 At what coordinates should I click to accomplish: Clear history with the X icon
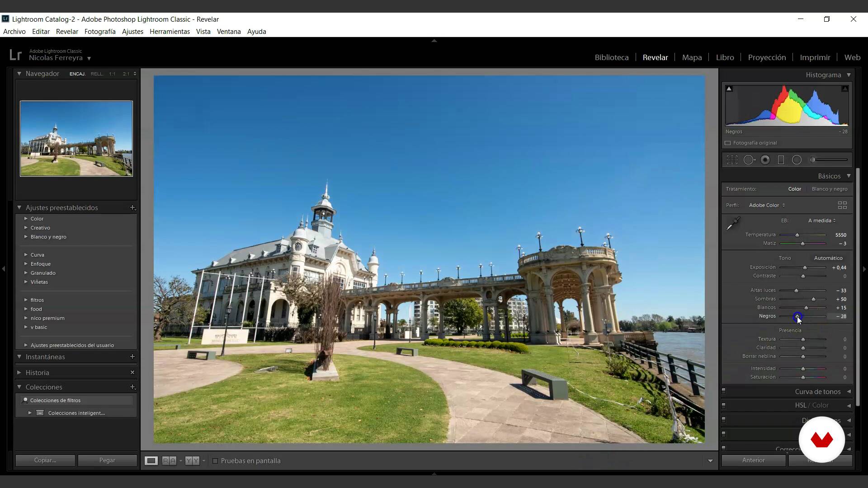[132, 372]
